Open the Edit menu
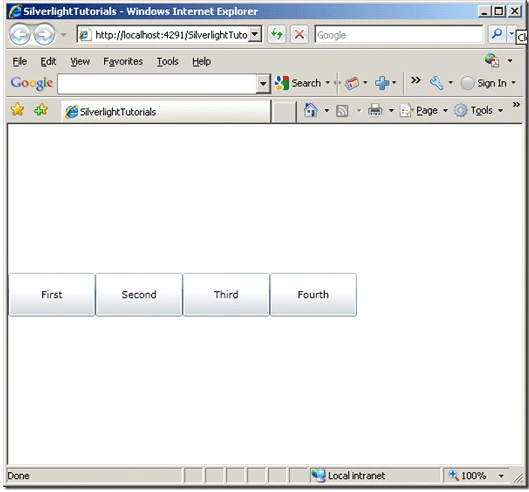The image size is (529, 492). click(48, 61)
